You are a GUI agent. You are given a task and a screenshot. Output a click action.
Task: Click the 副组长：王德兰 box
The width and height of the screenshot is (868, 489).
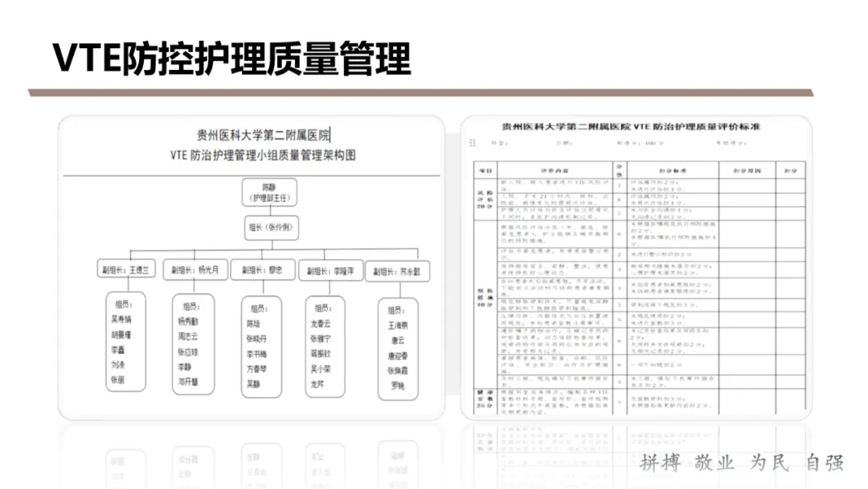coord(126,269)
